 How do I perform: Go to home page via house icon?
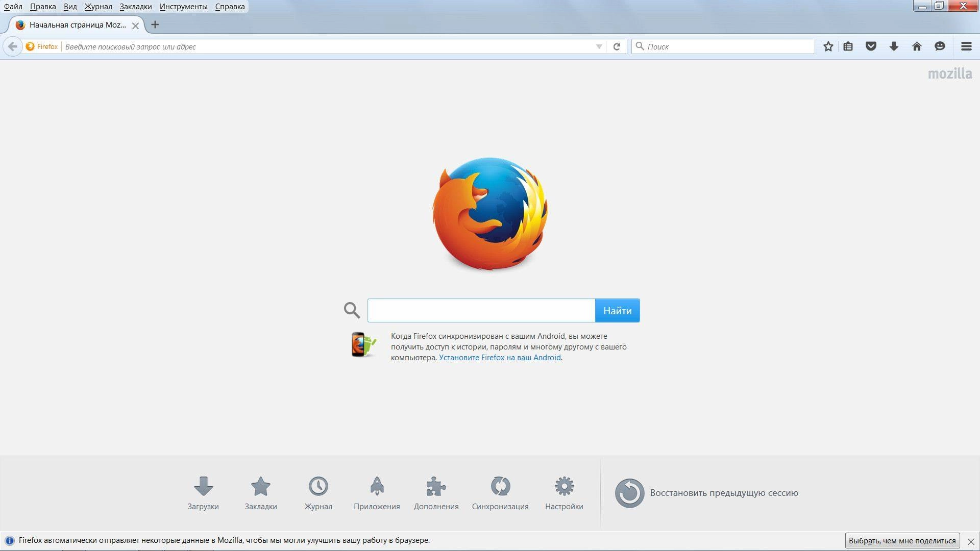(x=917, y=46)
